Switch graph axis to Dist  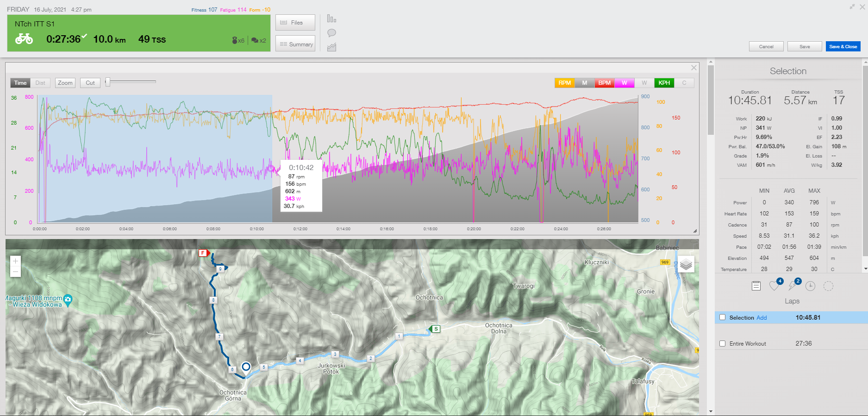(x=40, y=83)
